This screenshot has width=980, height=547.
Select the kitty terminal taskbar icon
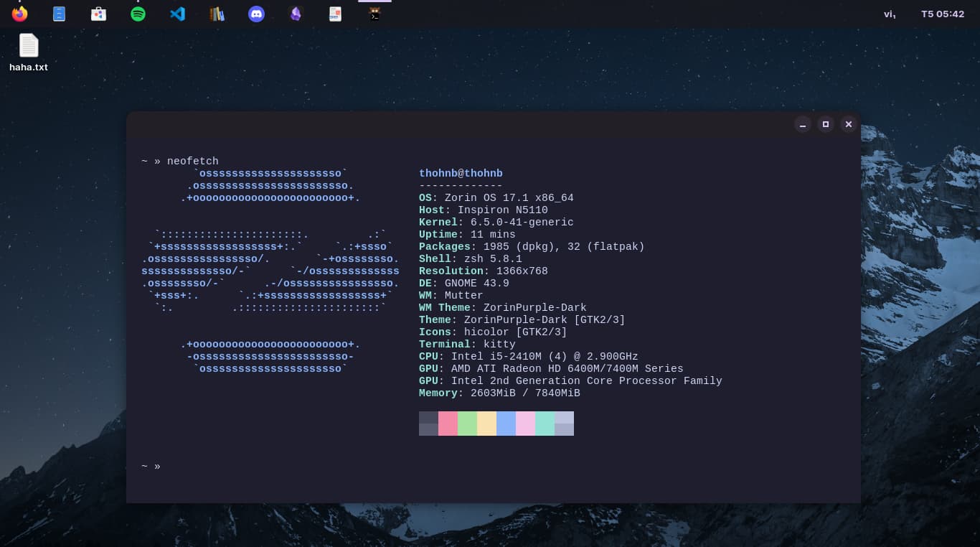click(x=374, y=14)
